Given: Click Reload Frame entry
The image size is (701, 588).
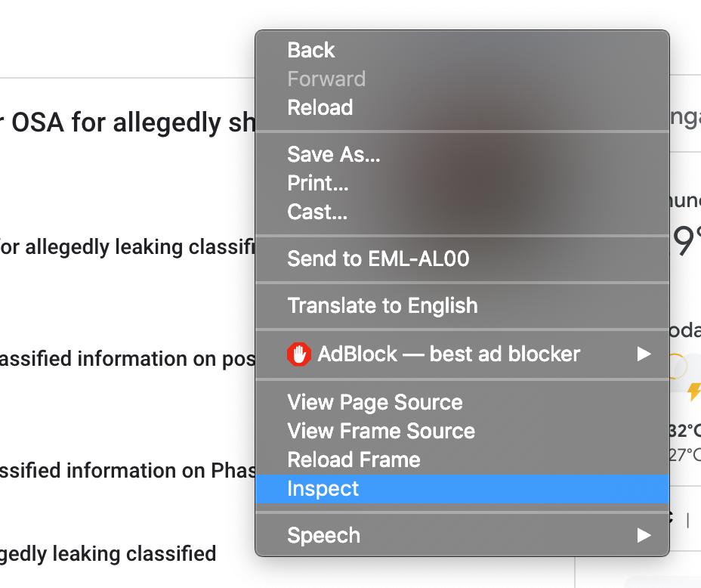Looking at the screenshot, I should click(x=354, y=460).
